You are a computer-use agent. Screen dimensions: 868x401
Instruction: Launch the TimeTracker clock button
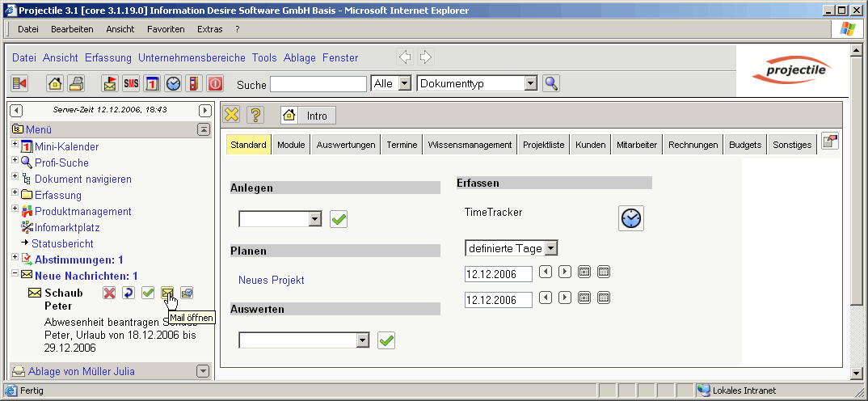click(631, 218)
